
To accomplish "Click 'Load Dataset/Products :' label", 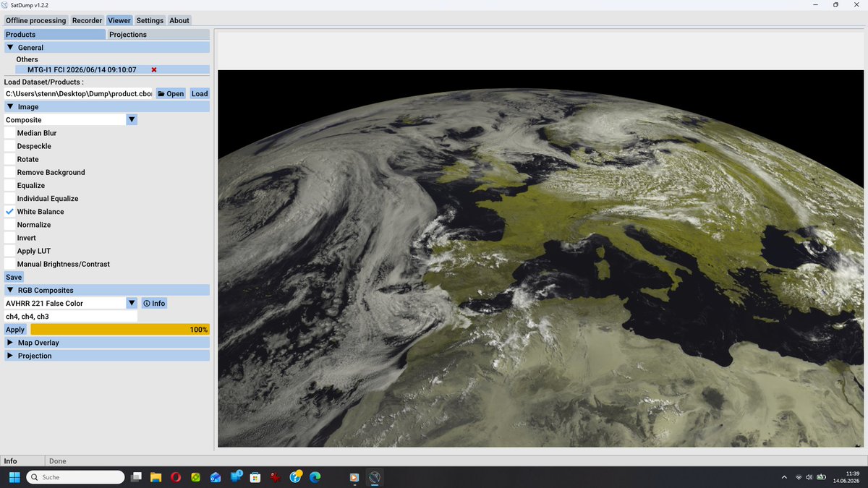I will point(44,82).
